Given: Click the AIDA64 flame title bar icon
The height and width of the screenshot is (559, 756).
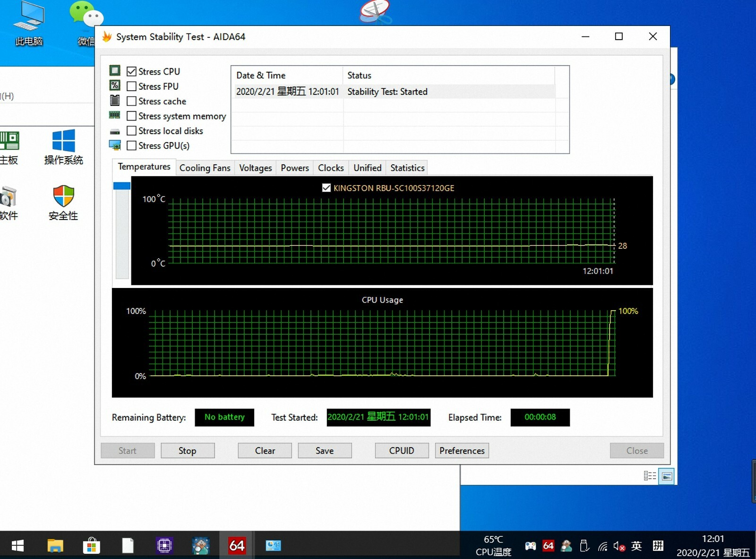Looking at the screenshot, I should coord(107,37).
